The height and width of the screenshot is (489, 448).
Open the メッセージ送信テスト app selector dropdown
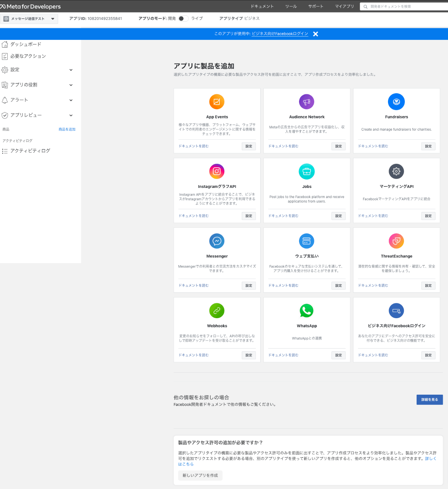tap(29, 19)
